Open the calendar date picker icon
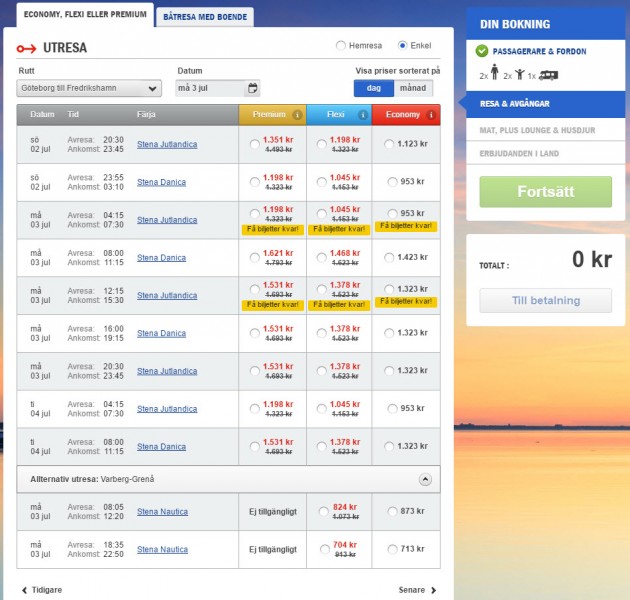The width and height of the screenshot is (630, 600). (x=253, y=88)
